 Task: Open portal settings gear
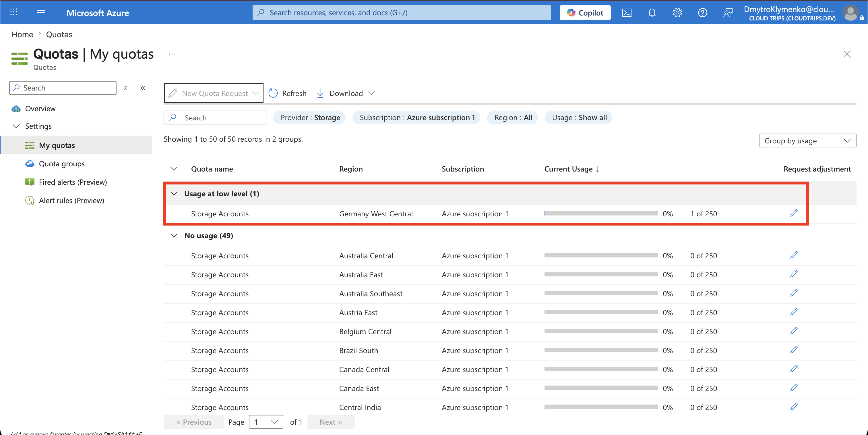[x=677, y=12]
